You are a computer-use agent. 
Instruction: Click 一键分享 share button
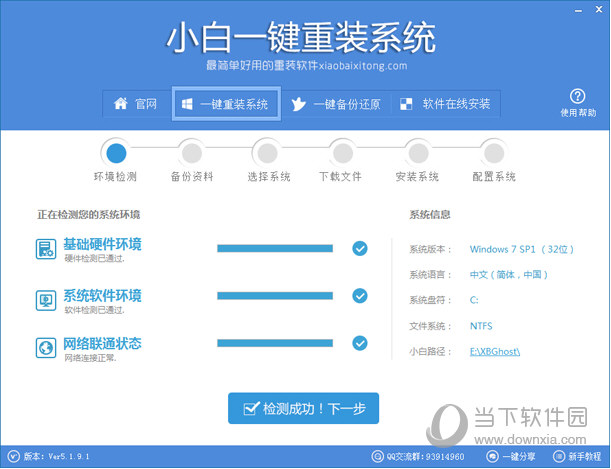tap(511, 456)
